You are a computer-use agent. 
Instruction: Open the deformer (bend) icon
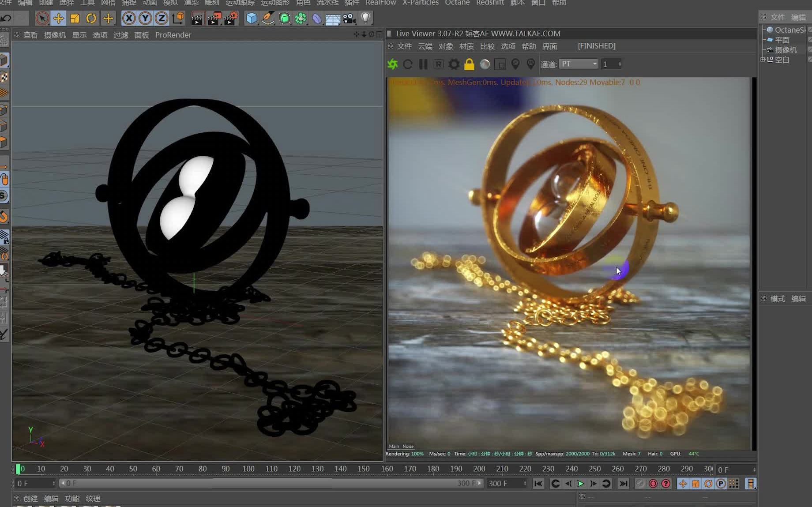coord(317,19)
